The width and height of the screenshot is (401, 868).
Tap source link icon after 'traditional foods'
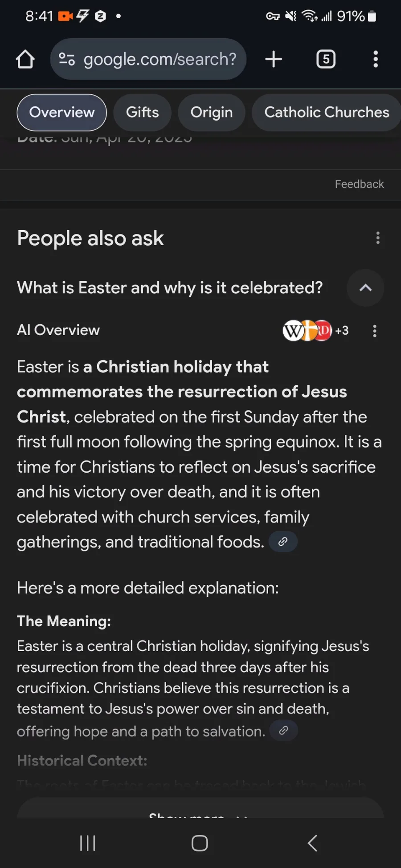[283, 542]
